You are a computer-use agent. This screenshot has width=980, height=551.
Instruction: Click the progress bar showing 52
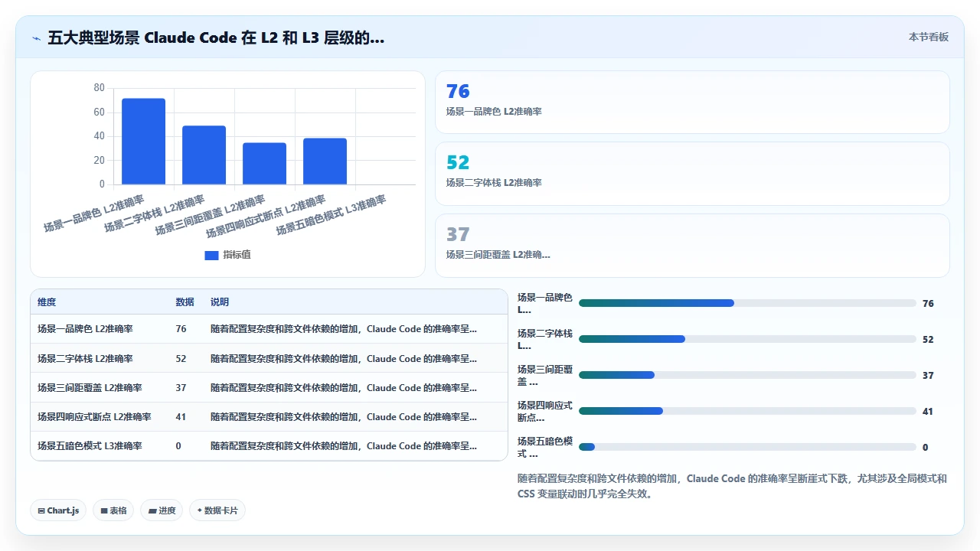click(747, 339)
